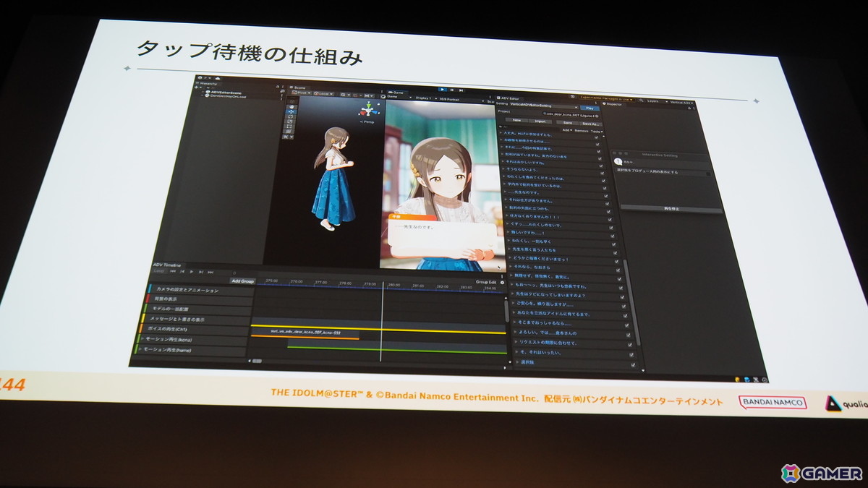Open the Pivot dropdown

pos(302,93)
